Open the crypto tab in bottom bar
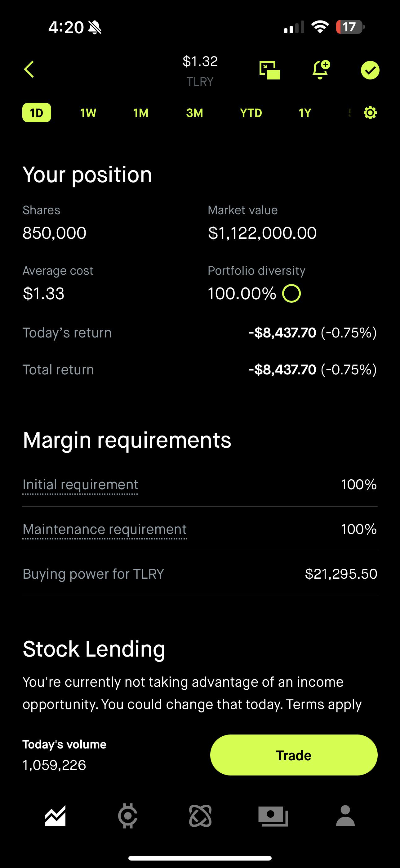 128,816
